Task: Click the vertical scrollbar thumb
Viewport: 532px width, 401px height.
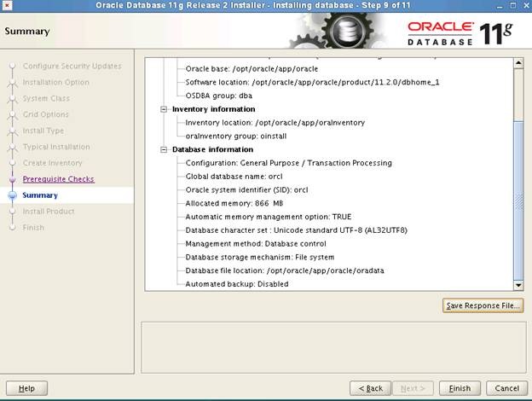Action: [x=518, y=200]
